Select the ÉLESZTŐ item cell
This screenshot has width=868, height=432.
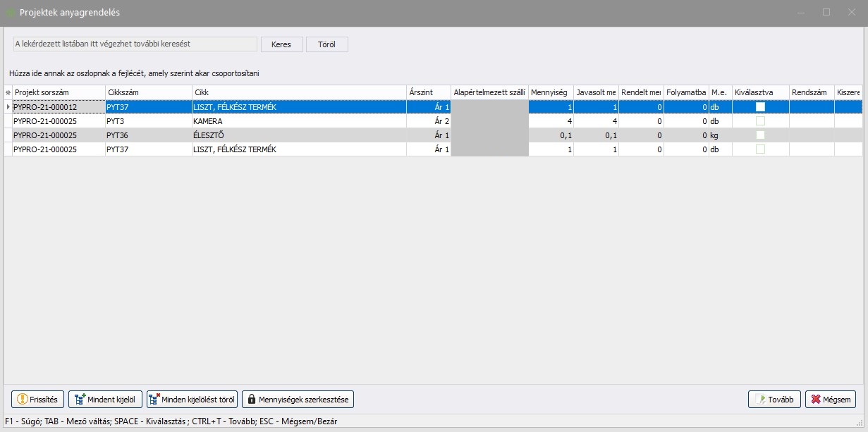tap(299, 135)
